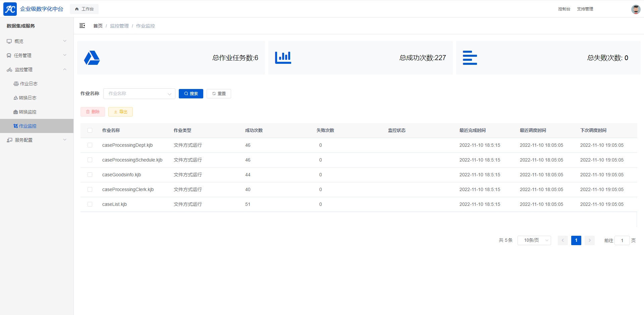
Task: Click the home icon on 工作台 tab
Action: (77, 9)
